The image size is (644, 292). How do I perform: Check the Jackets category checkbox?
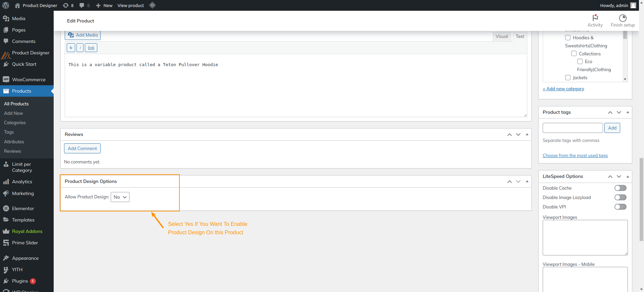tap(568, 78)
